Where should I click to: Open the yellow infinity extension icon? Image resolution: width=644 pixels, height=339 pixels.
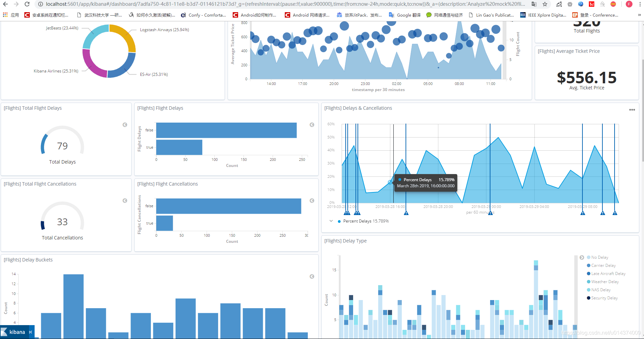pos(613,4)
